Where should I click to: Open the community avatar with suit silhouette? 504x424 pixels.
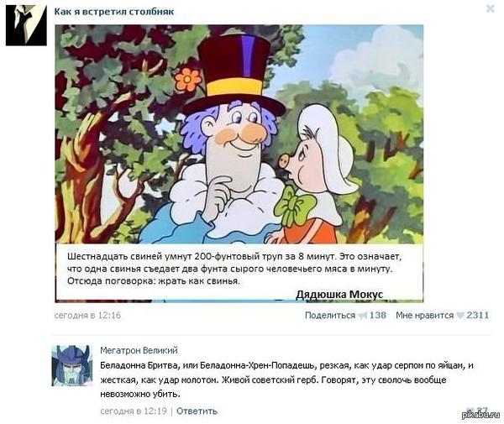coord(26,25)
